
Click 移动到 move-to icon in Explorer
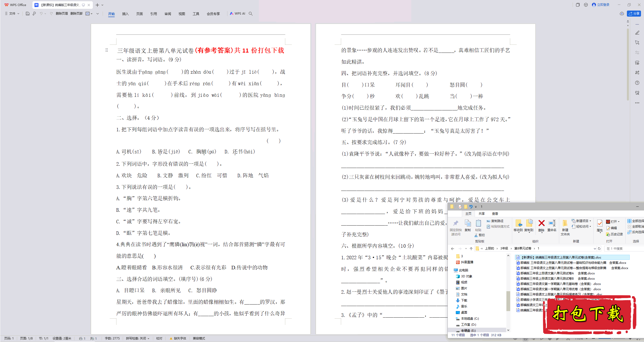point(518,226)
